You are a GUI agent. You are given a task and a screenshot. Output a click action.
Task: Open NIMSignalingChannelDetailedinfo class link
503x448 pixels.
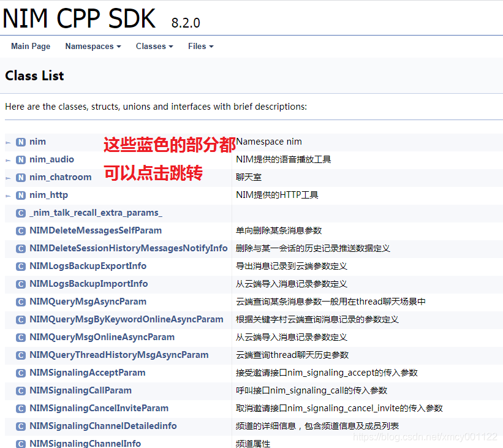(x=103, y=426)
